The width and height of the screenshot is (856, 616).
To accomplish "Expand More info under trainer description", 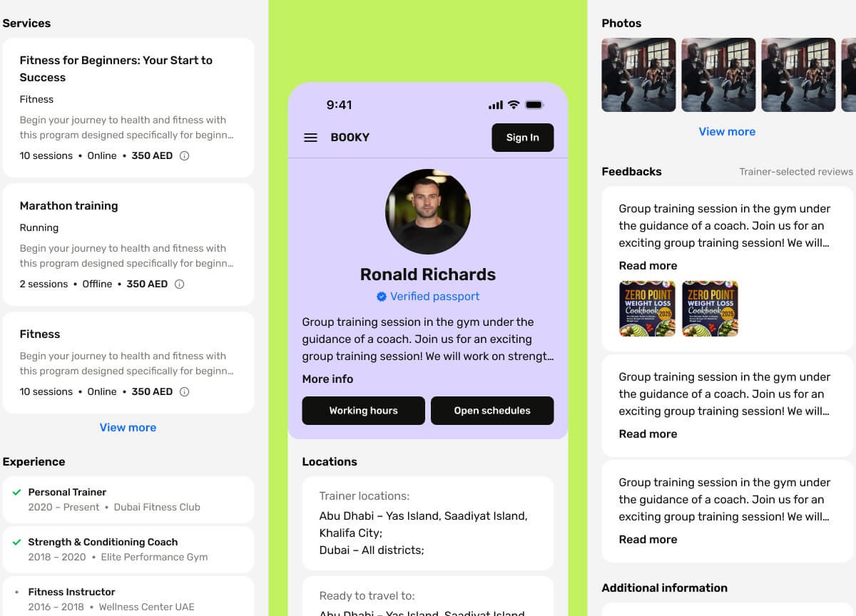I will click(x=327, y=379).
